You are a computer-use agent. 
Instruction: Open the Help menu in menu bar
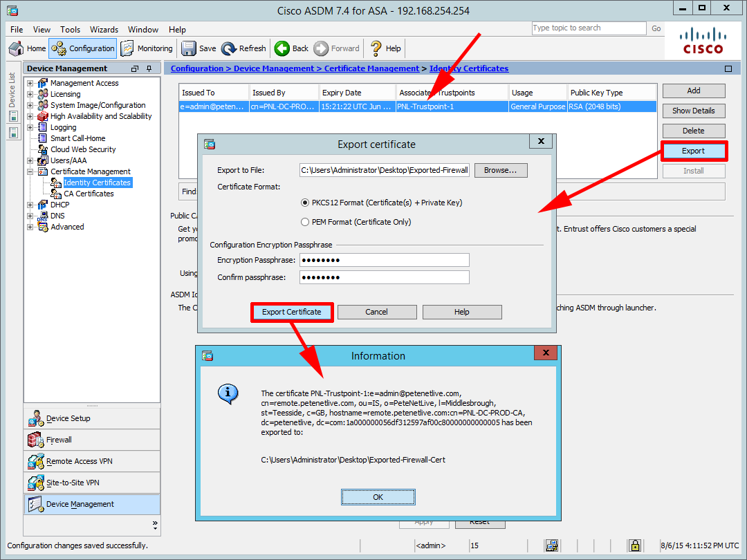point(177,30)
